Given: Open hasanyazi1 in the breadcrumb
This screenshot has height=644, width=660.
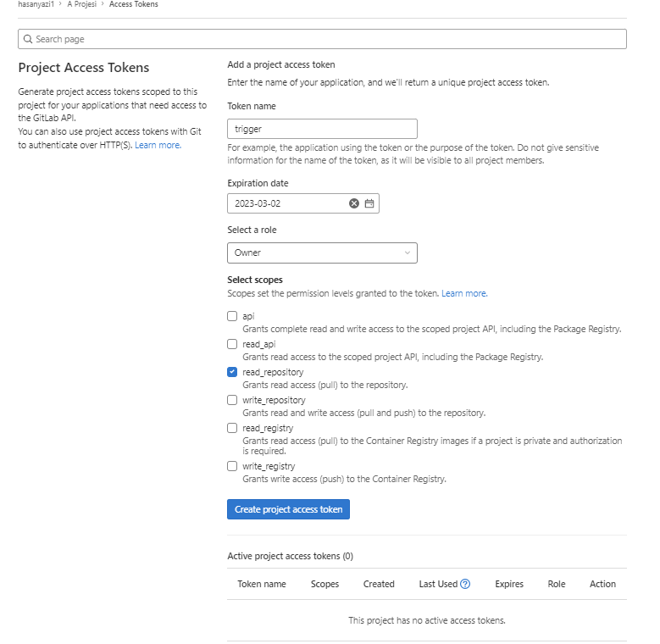Looking at the screenshot, I should tap(36, 4).
